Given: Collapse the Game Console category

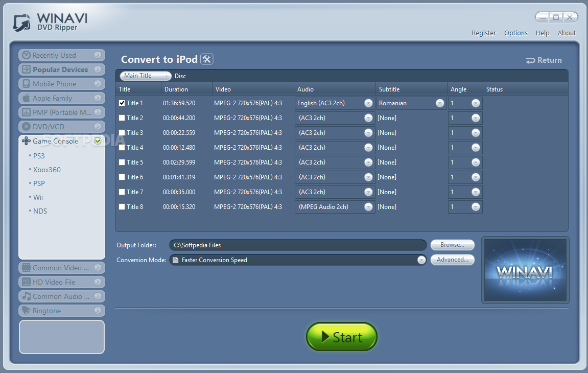Looking at the screenshot, I should click(x=98, y=141).
